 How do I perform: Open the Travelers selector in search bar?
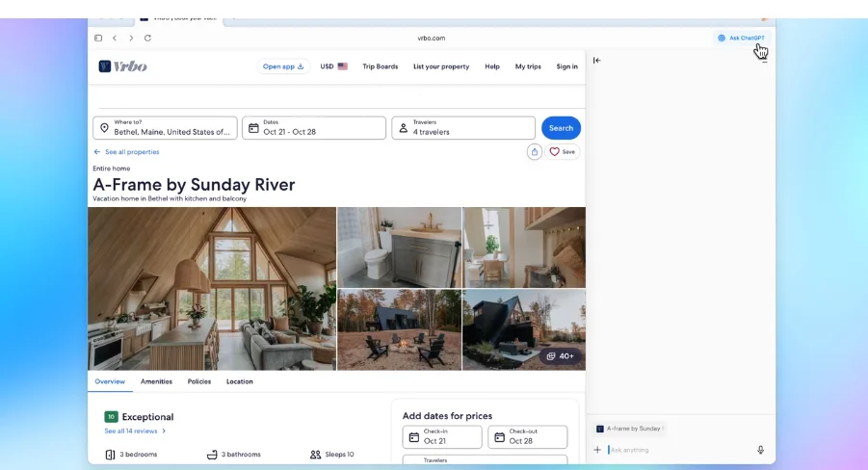(x=462, y=128)
